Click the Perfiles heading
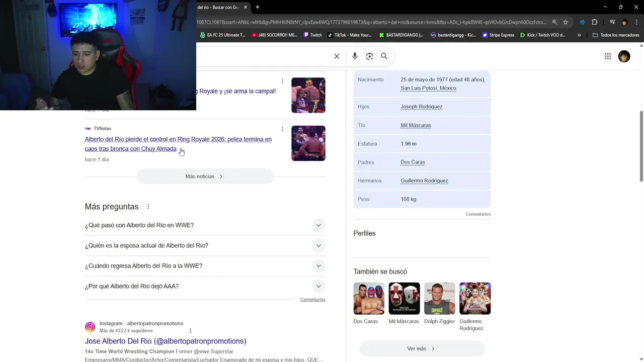644x362 pixels. click(x=364, y=233)
